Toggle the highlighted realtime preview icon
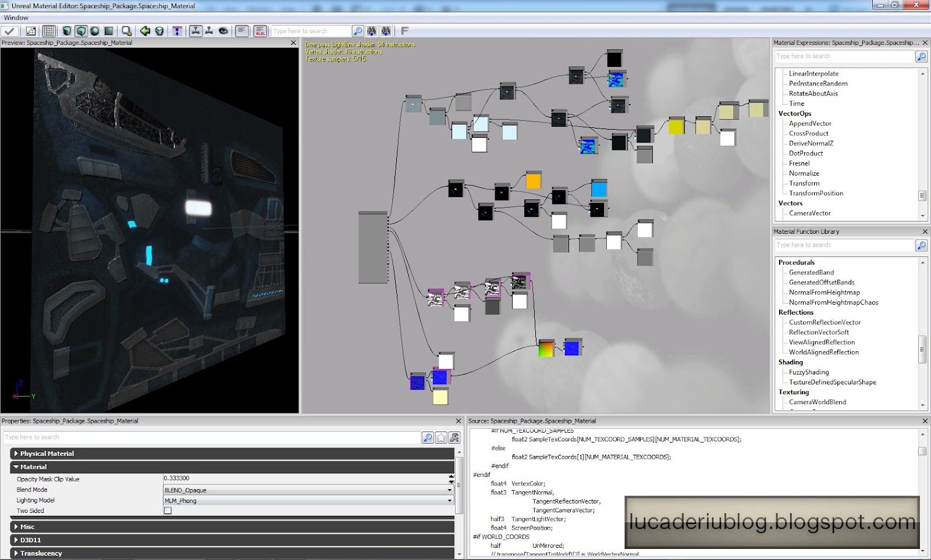Viewport: 931px width, 560px height. (x=196, y=31)
